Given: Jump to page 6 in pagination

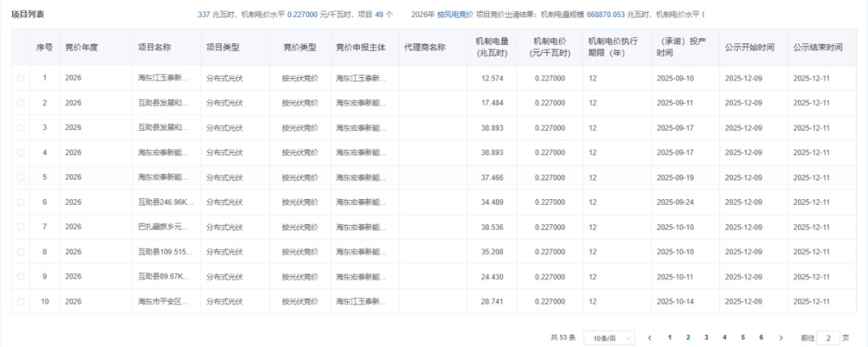Looking at the screenshot, I should point(759,338).
